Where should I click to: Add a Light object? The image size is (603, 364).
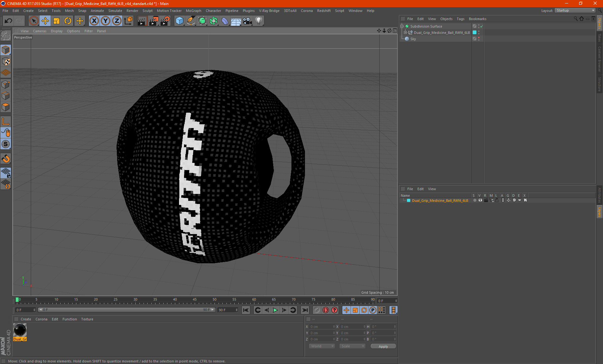259,21
